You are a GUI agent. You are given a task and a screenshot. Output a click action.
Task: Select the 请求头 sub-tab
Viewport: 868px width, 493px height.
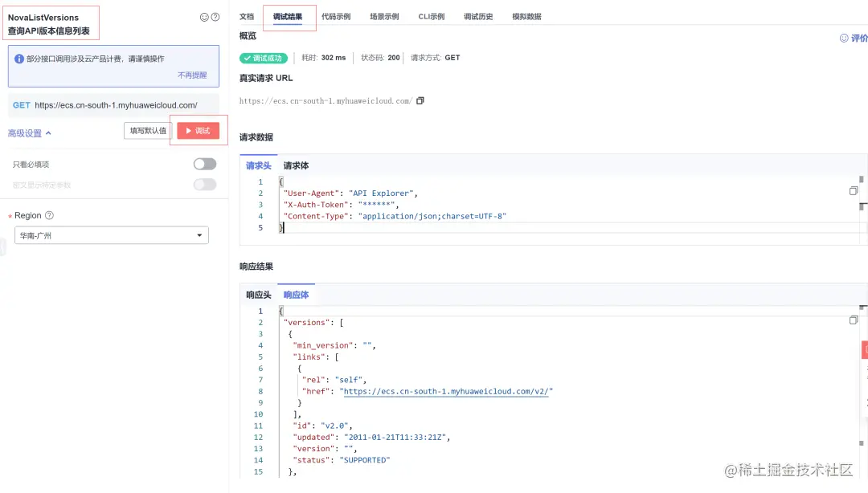(259, 165)
